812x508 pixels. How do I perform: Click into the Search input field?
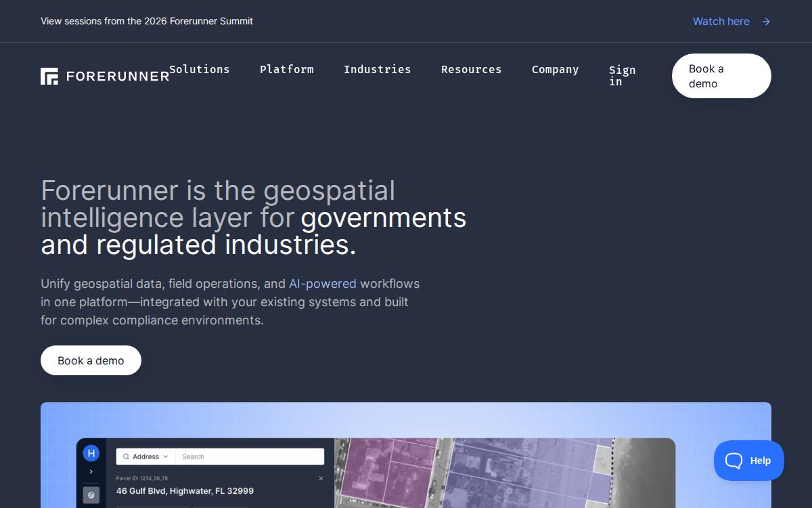click(250, 457)
